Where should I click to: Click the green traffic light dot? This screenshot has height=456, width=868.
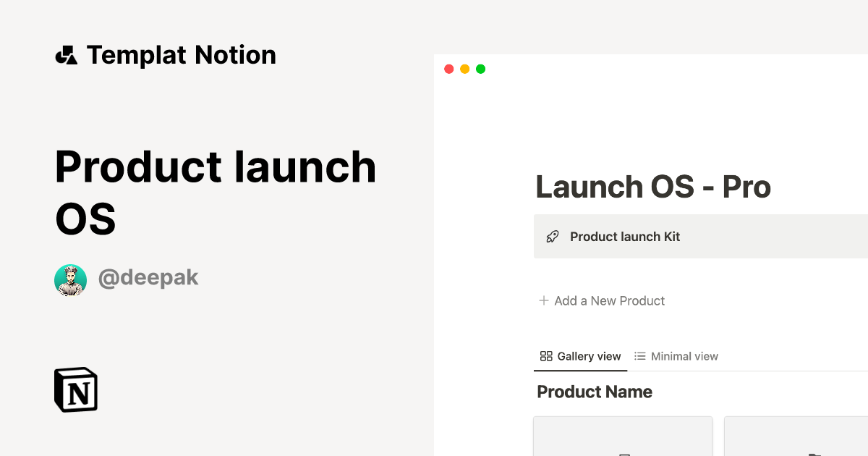coord(480,69)
